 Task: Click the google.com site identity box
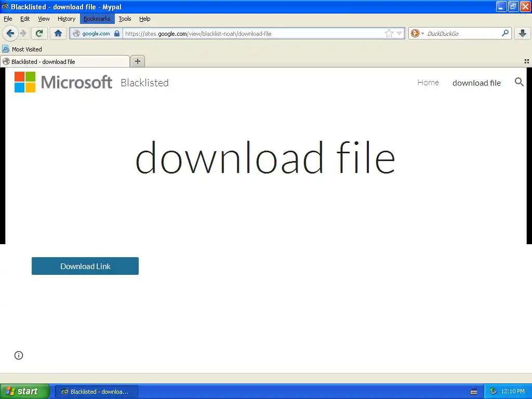point(96,33)
